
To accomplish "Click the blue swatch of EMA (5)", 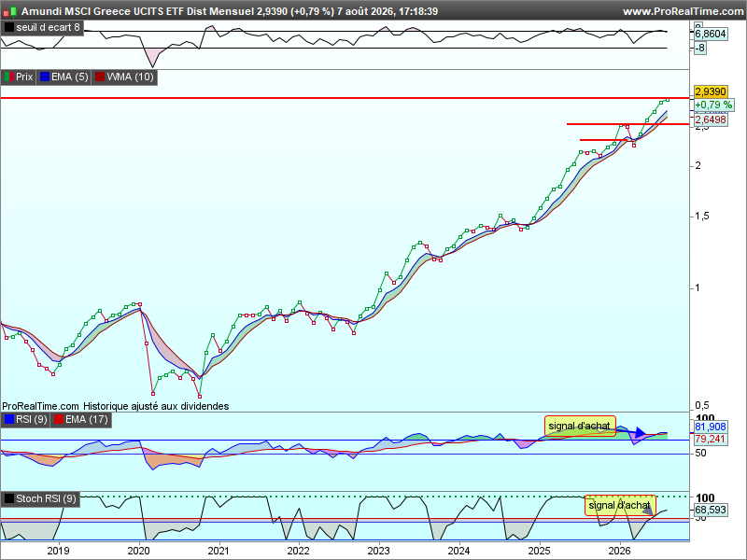I will 45,77.
